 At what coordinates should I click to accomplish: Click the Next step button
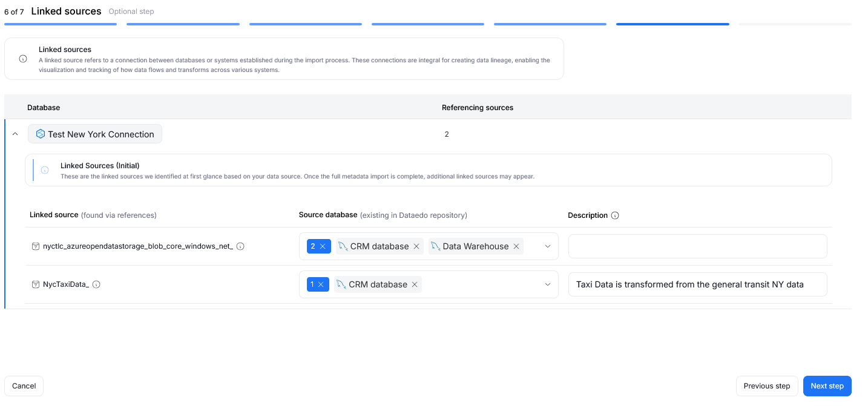pos(827,386)
